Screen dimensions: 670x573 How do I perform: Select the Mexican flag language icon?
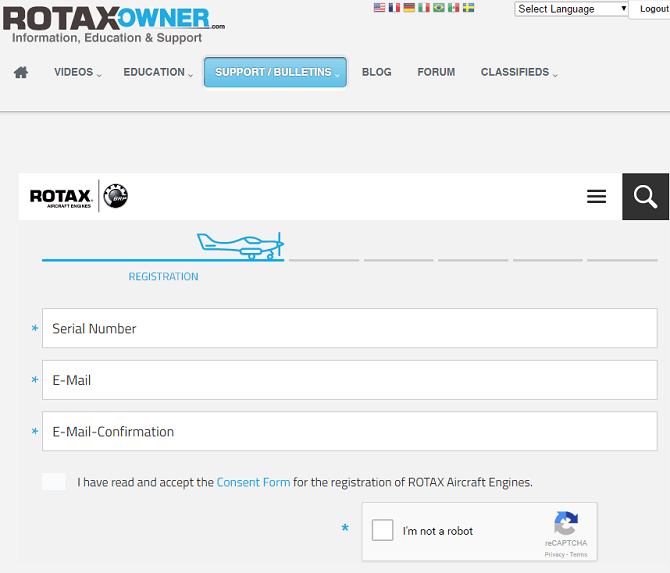(453, 7)
